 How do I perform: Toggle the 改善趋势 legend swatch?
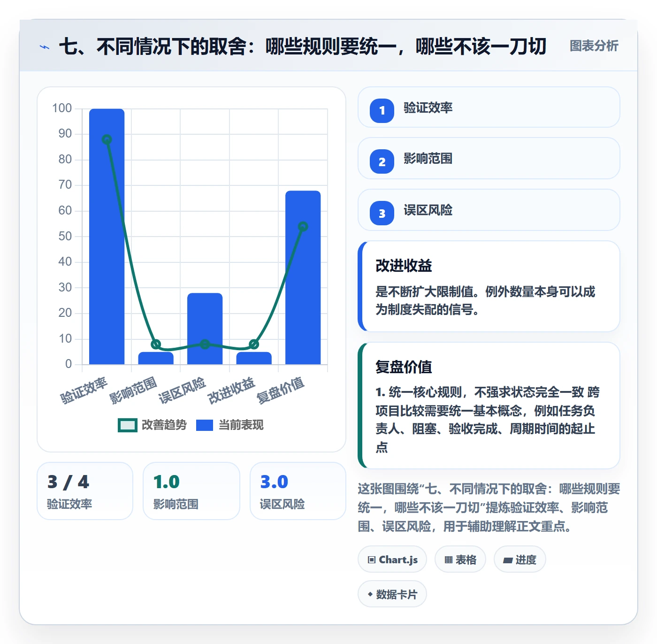(x=127, y=425)
